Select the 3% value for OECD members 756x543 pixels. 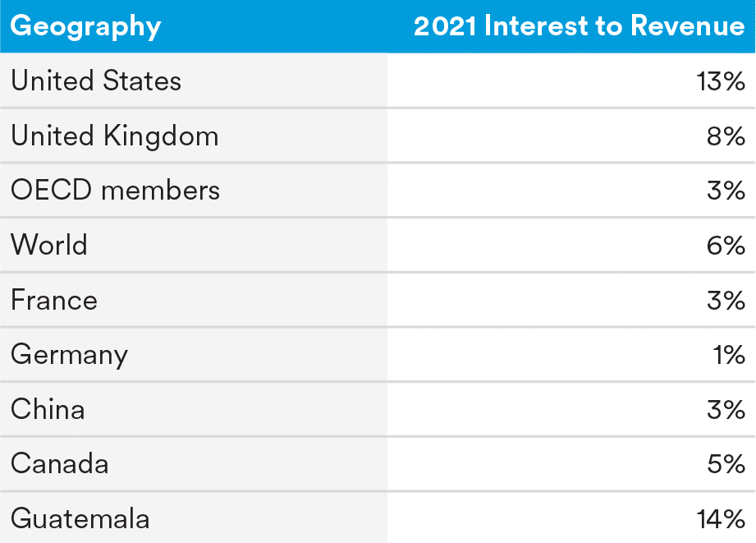pos(726,191)
